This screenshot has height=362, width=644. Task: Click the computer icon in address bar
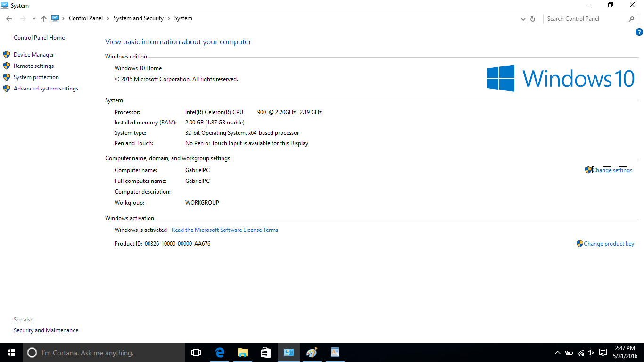pos(55,18)
